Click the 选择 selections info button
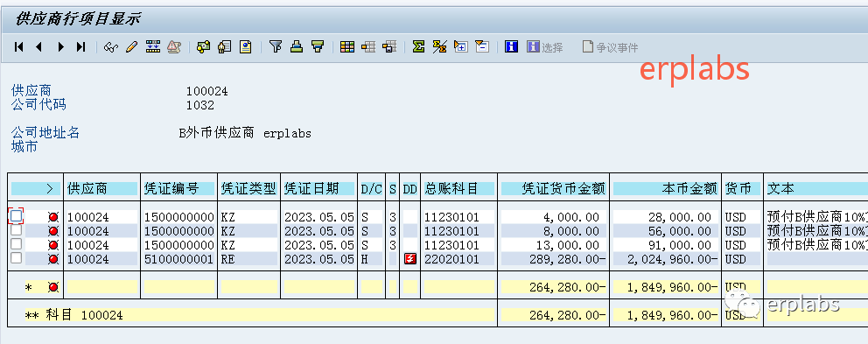868x344 pixels. click(x=545, y=47)
